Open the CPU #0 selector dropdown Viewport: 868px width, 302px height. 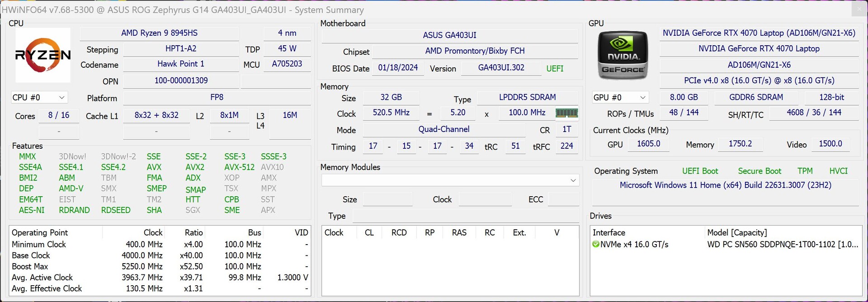click(39, 98)
